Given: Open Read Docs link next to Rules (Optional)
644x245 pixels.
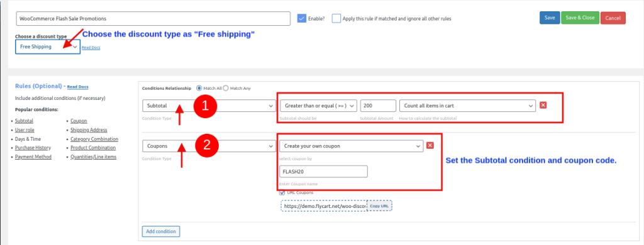Looking at the screenshot, I should [x=77, y=87].
